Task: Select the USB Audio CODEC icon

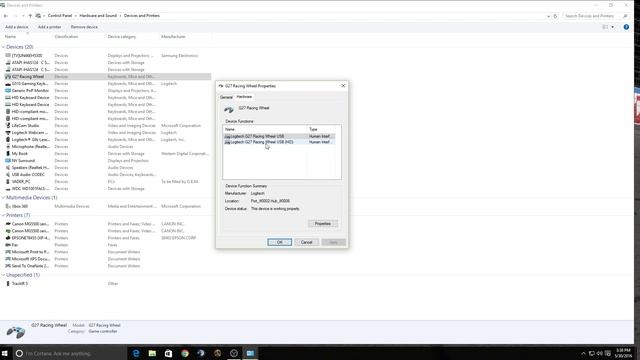Action: [x=8, y=174]
